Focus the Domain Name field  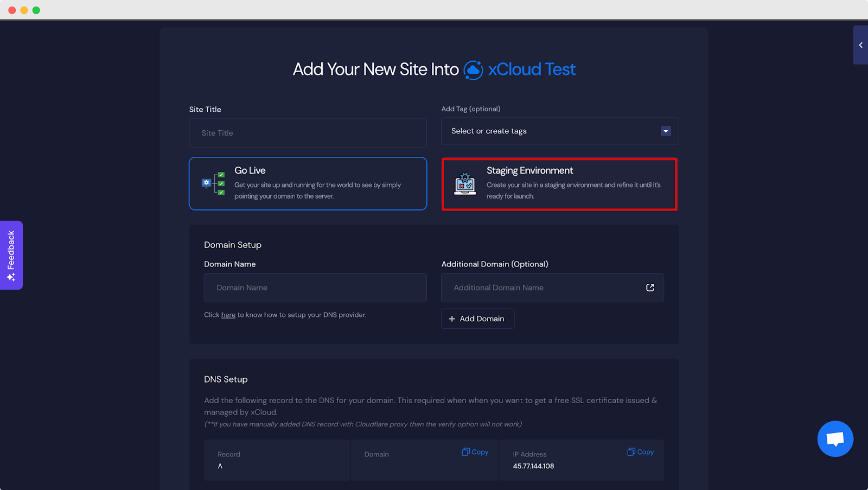coord(315,288)
